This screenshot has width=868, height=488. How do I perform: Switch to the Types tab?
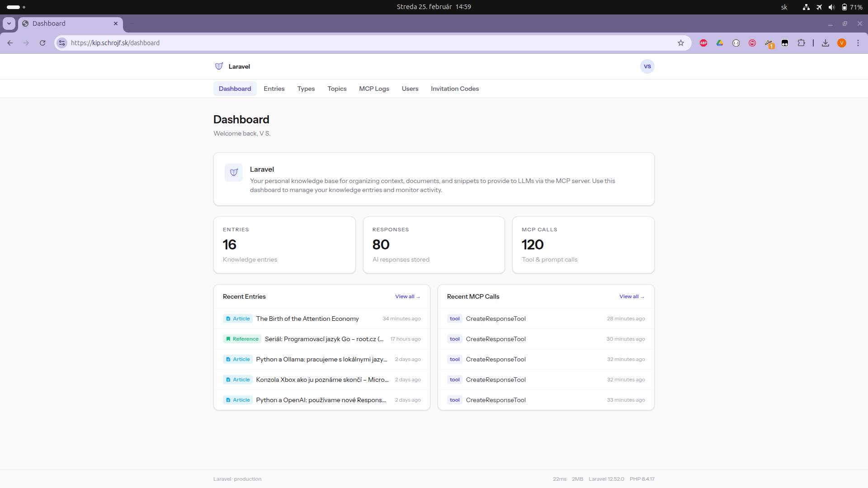pyautogui.click(x=306, y=89)
